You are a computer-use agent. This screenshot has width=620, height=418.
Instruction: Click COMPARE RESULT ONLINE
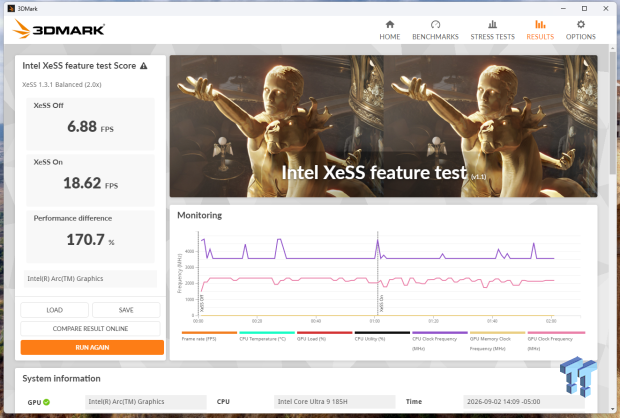[x=90, y=329]
